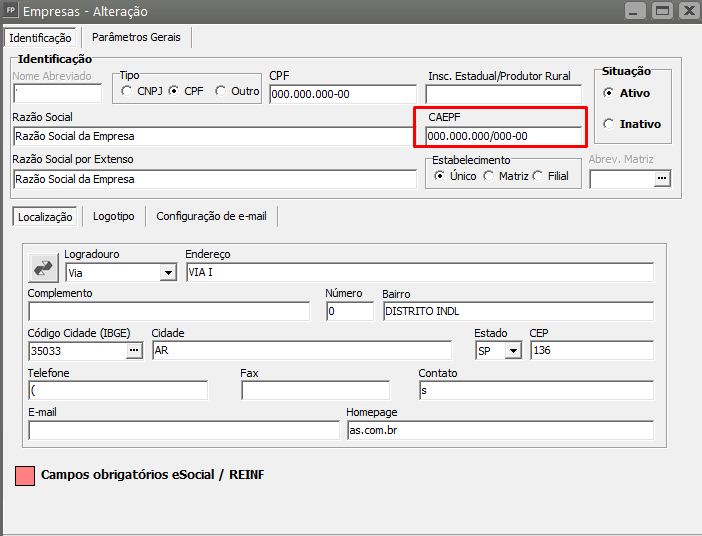
Task: Open Abrev. Matriz lookup ellipsis button
Action: pyautogui.click(x=660, y=179)
